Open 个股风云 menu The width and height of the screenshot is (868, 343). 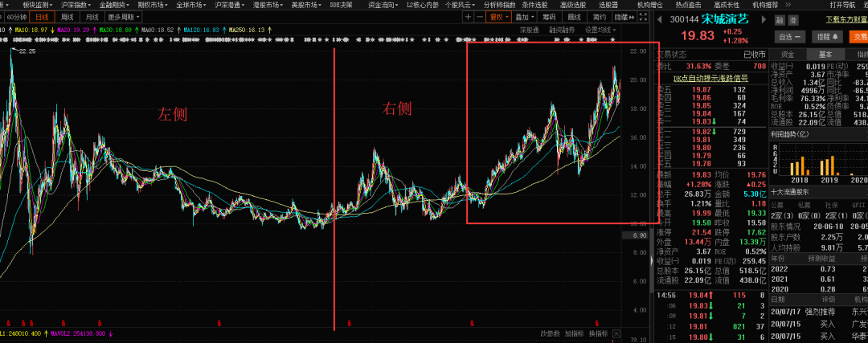[x=460, y=5]
